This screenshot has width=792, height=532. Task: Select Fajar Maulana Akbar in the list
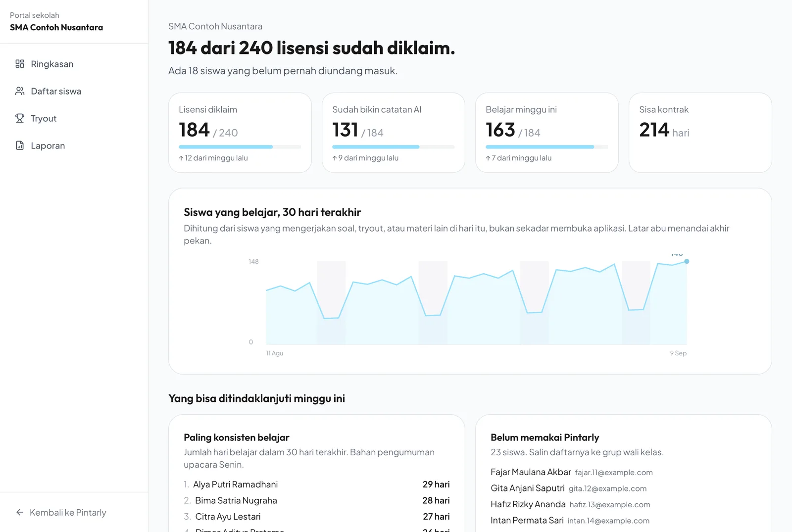[531, 472]
